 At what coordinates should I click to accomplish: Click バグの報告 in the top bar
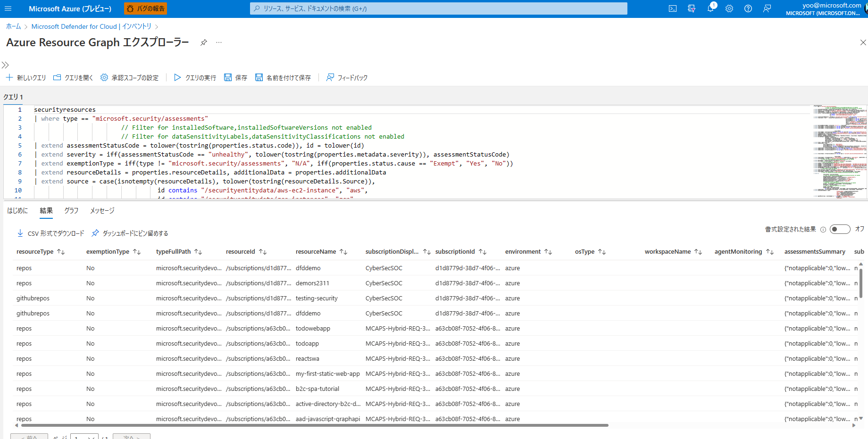point(145,8)
